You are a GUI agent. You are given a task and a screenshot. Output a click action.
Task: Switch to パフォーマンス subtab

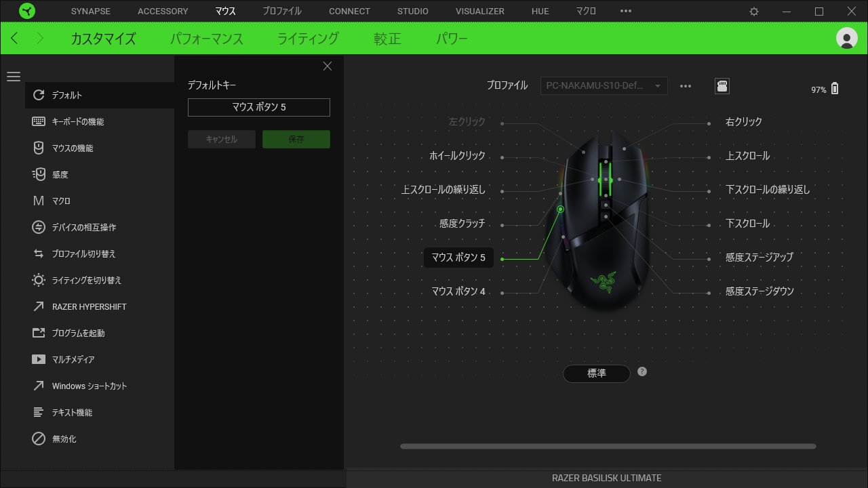(x=207, y=38)
